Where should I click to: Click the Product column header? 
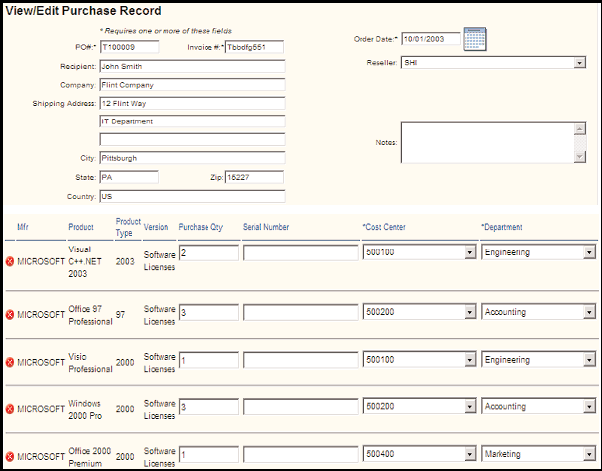81,227
